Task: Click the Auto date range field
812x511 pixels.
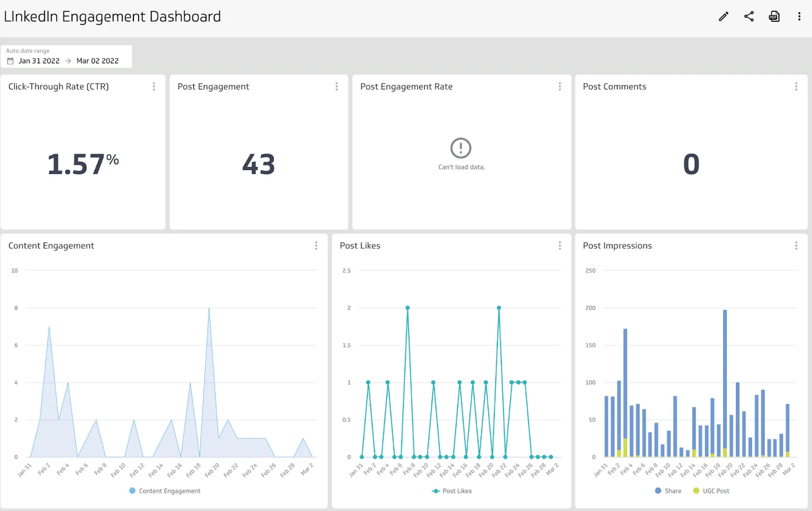Action: 27,51
